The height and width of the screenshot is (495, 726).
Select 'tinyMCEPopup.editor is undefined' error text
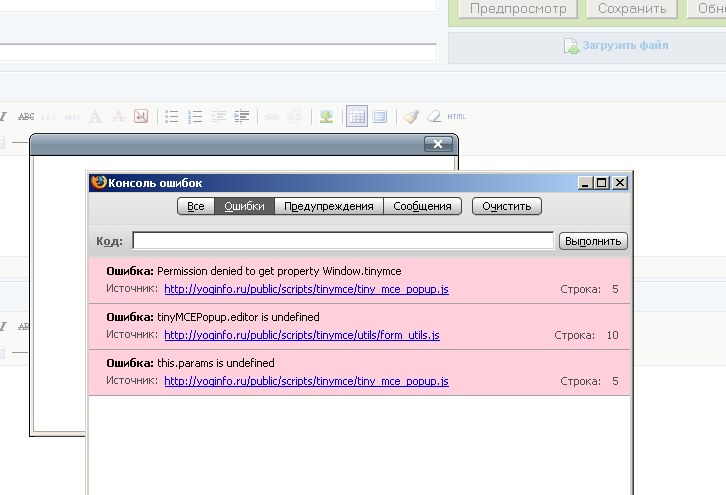click(x=238, y=317)
